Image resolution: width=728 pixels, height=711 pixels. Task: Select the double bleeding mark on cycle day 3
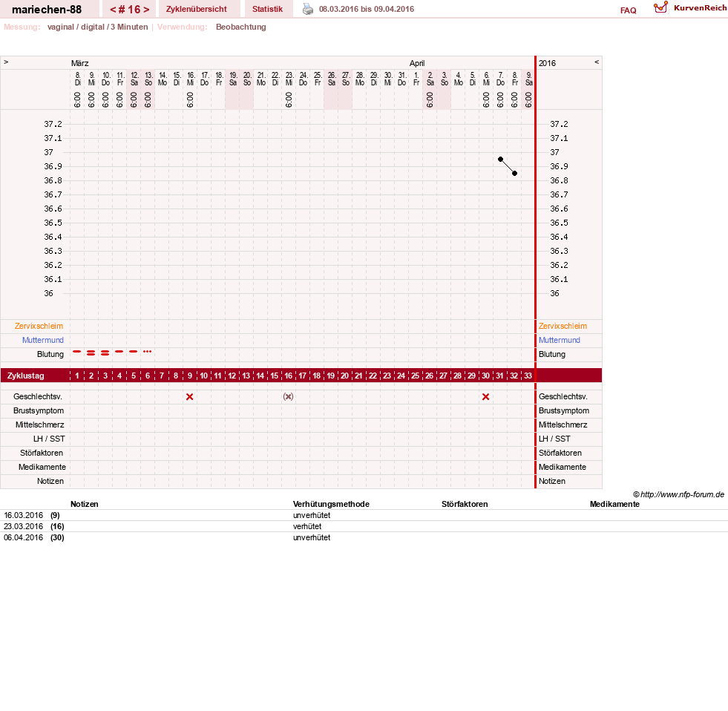[x=105, y=353]
